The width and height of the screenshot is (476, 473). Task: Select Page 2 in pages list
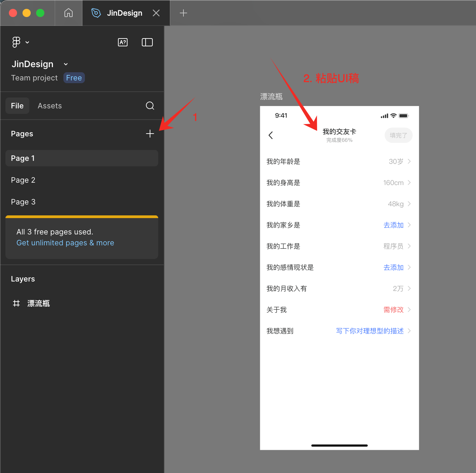pos(23,180)
